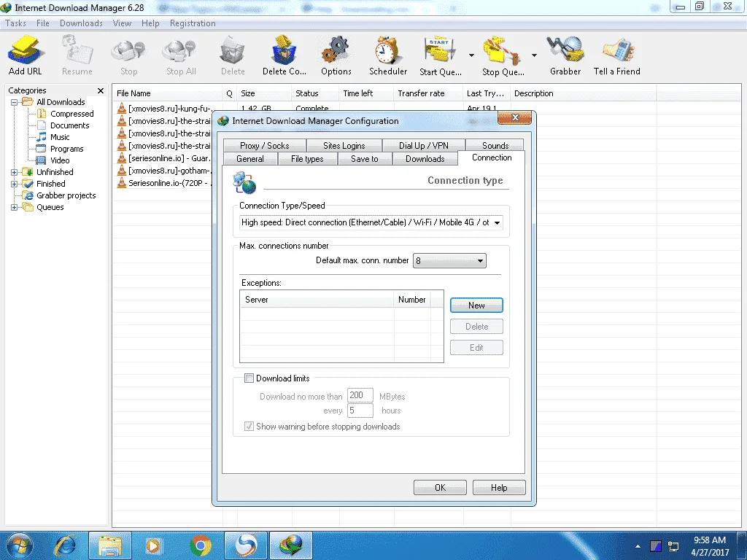Select the Compressed category folder
The width and height of the screenshot is (747, 560).
72,114
